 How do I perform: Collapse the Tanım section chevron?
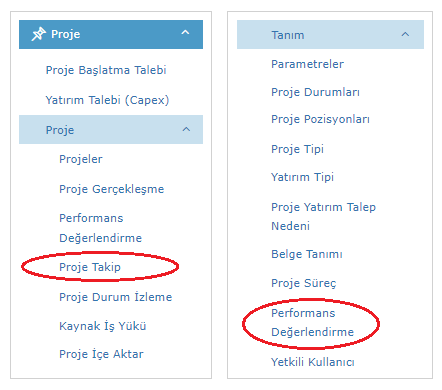[x=405, y=34]
